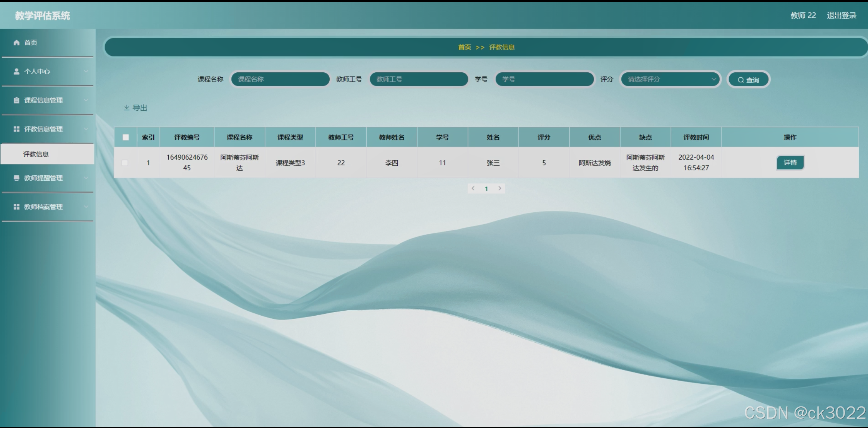Image resolution: width=868 pixels, height=428 pixels.
Task: Click 退出登录 to log out
Action: 841,15
